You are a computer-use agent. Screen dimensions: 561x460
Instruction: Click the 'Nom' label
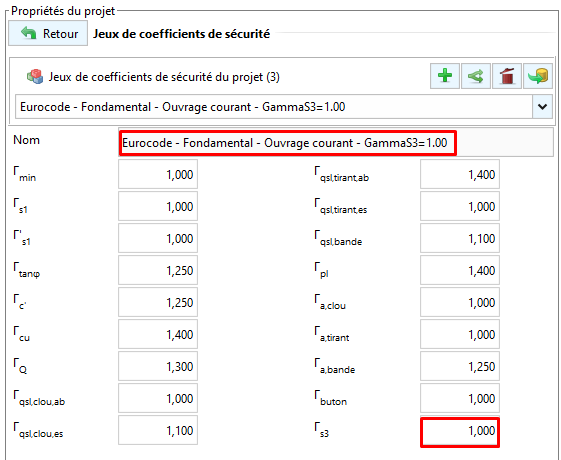(26, 140)
